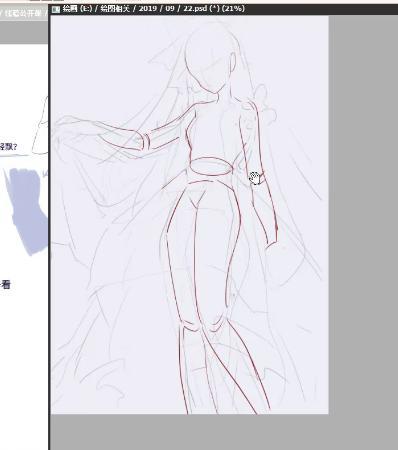
Task: Click the empty gray workspace right of the canvas
Action: point(363,213)
